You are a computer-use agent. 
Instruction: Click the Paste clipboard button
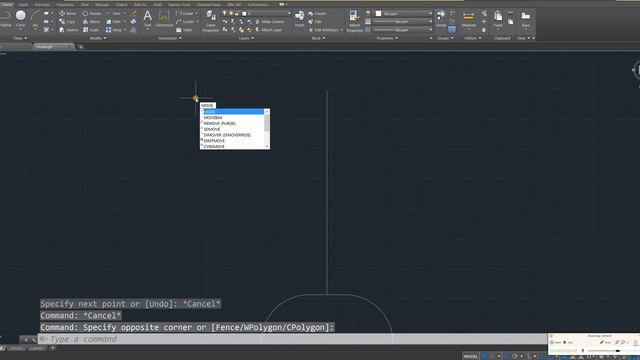498,19
